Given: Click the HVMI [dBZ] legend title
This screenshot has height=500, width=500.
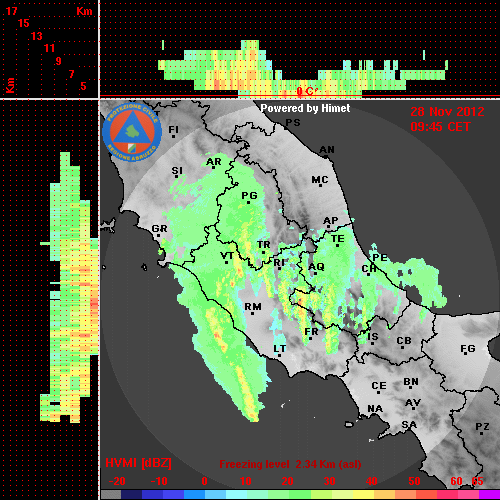Looking at the screenshot, I should [x=138, y=463].
